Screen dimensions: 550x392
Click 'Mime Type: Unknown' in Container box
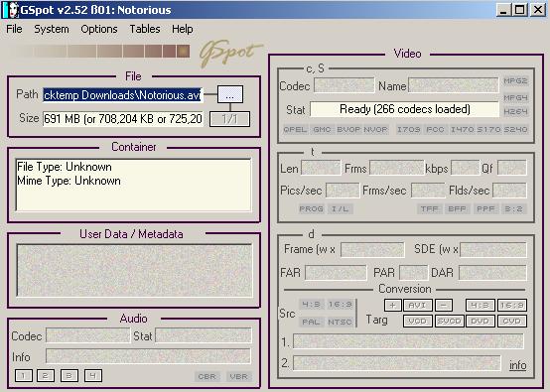[x=69, y=181]
